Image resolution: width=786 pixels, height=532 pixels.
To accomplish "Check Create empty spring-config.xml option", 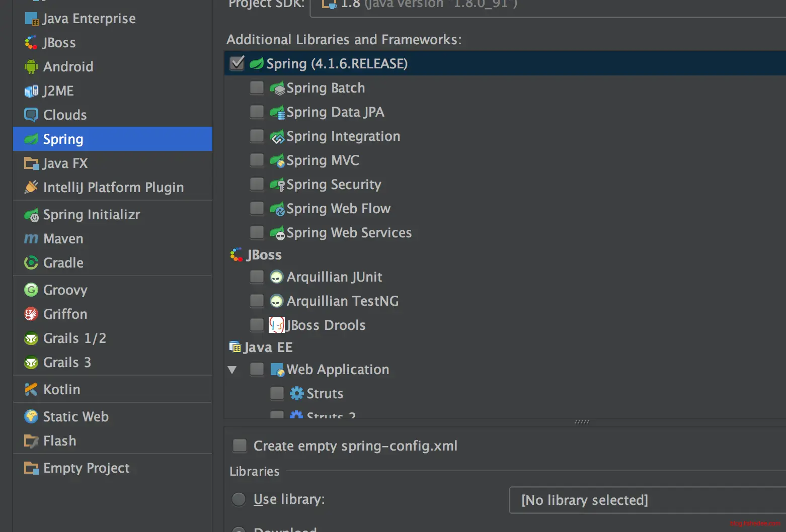I will (x=240, y=446).
